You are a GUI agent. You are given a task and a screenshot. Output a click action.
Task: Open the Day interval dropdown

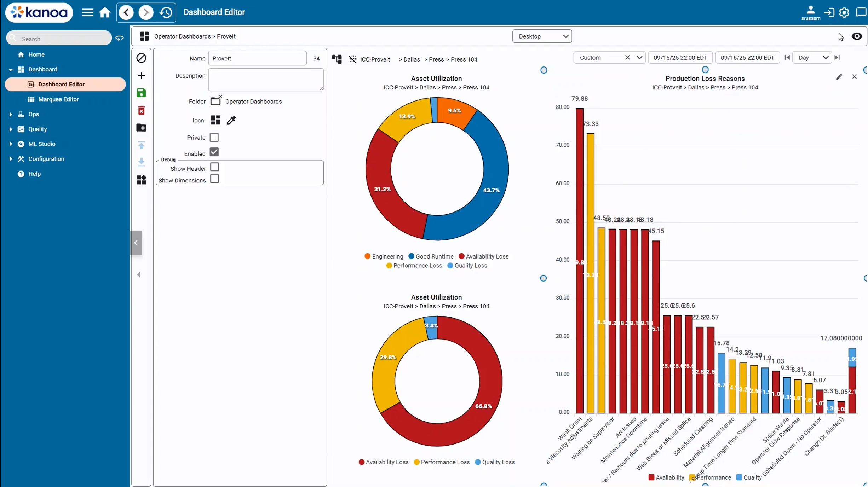click(x=812, y=58)
